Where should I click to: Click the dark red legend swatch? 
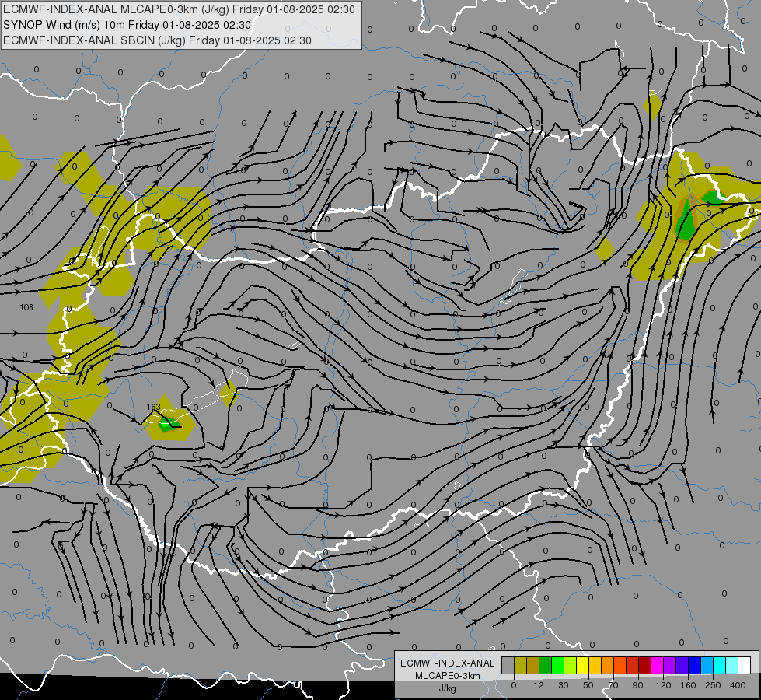click(x=645, y=665)
